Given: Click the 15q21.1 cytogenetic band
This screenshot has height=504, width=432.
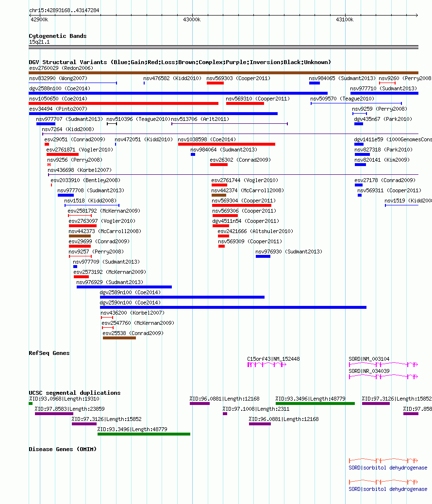Looking at the screenshot, I should tap(223, 47).
